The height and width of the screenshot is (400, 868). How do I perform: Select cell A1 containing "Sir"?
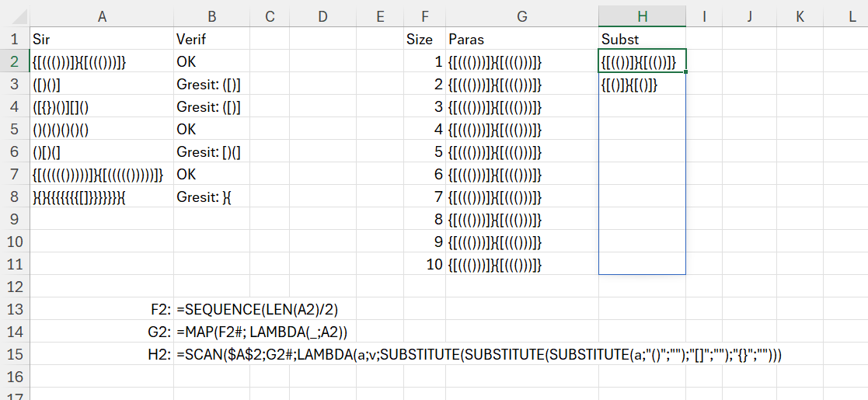click(102, 39)
